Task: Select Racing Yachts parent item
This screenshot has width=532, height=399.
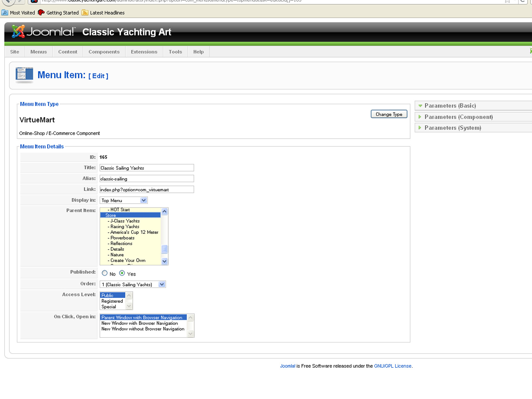Action: 130,226
